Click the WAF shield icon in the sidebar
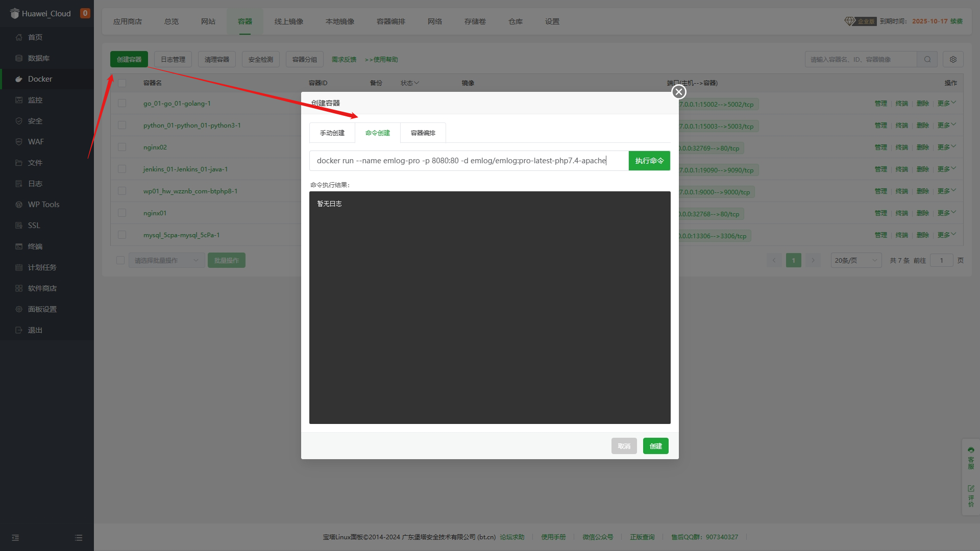980x551 pixels. [x=19, y=142]
